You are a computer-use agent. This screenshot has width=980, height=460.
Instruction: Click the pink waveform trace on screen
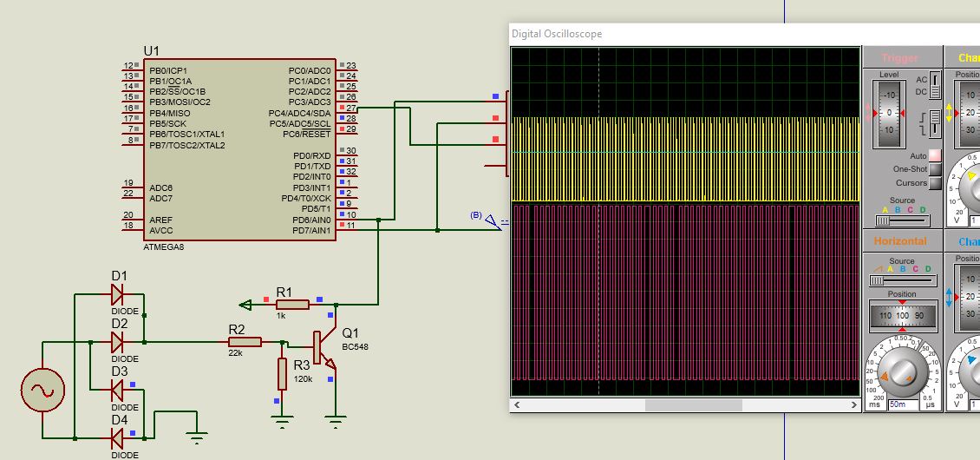686,292
